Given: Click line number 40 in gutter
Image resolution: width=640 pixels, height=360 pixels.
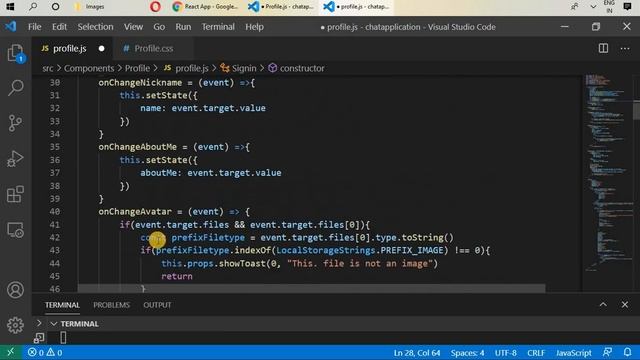Looking at the screenshot, I should click(x=55, y=211).
